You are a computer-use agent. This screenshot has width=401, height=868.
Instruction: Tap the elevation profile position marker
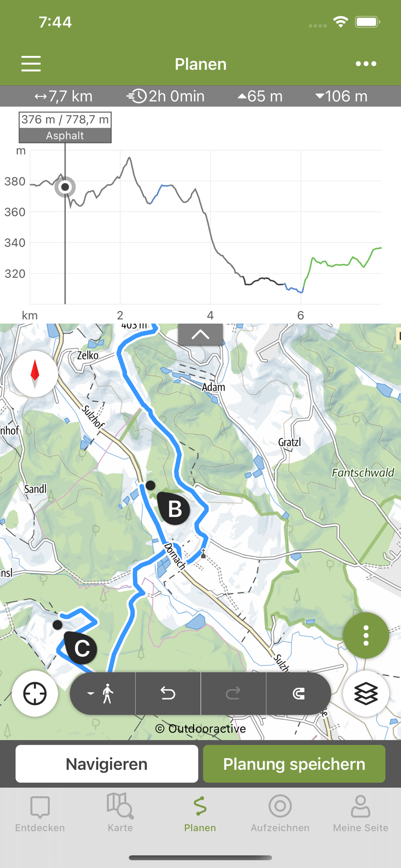65,187
